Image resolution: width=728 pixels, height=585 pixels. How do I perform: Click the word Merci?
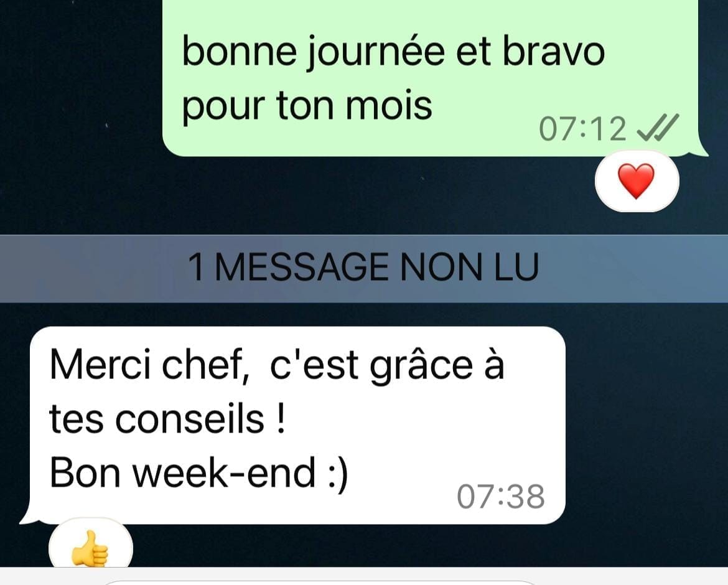tap(100, 365)
